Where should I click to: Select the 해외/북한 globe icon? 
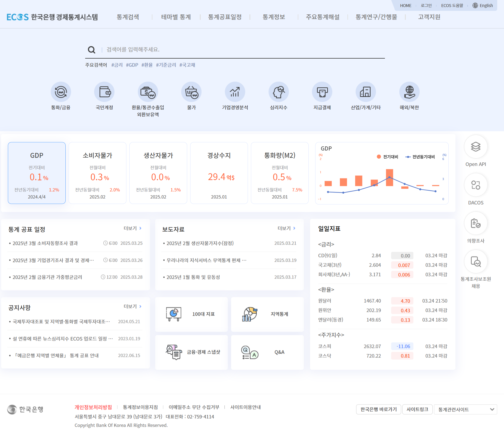409,92
